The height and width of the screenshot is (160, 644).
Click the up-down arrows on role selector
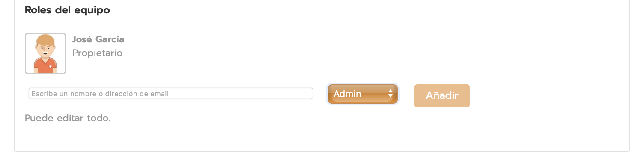(390, 94)
